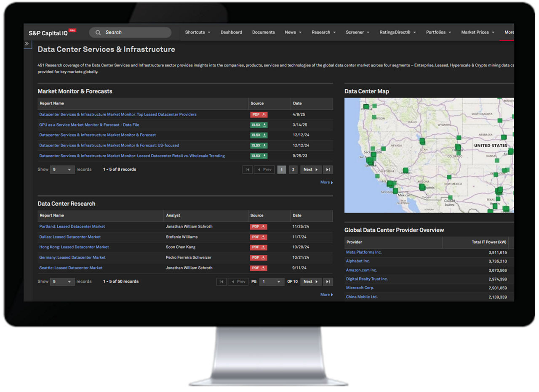Open Meta Platforms Inc. provider page

click(x=364, y=252)
